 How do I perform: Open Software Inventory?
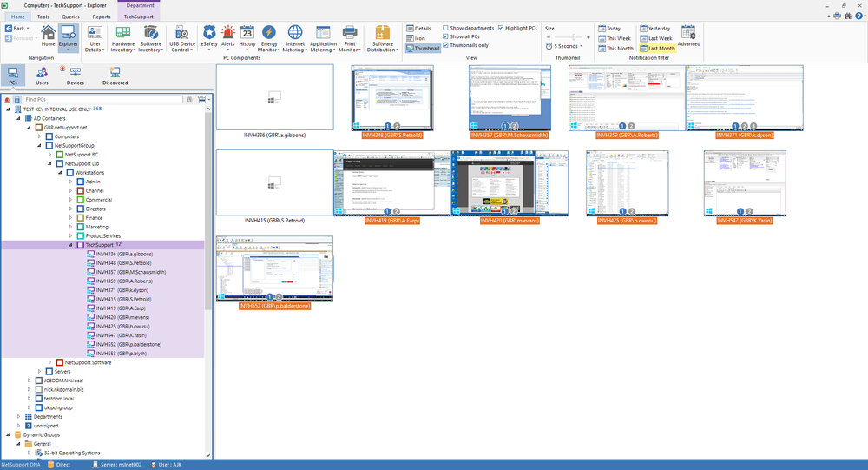(150, 39)
